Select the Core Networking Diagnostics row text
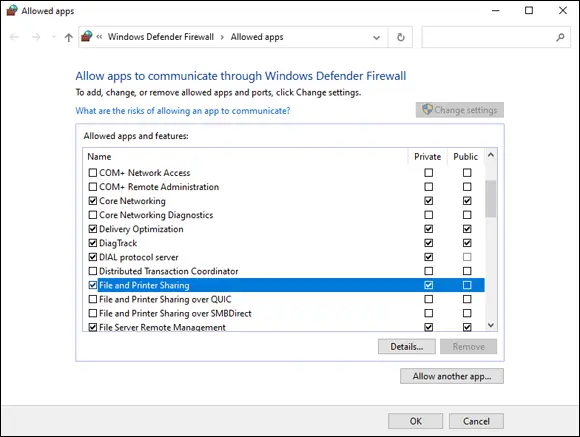 tap(156, 215)
